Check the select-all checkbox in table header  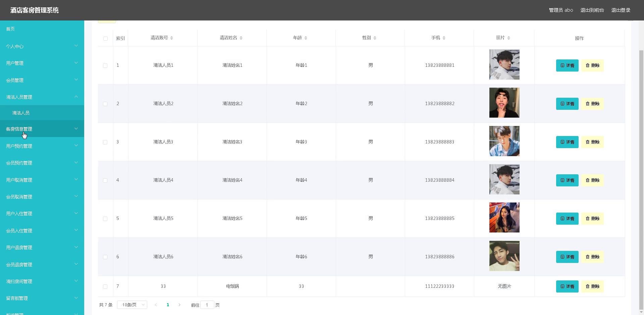[105, 39]
